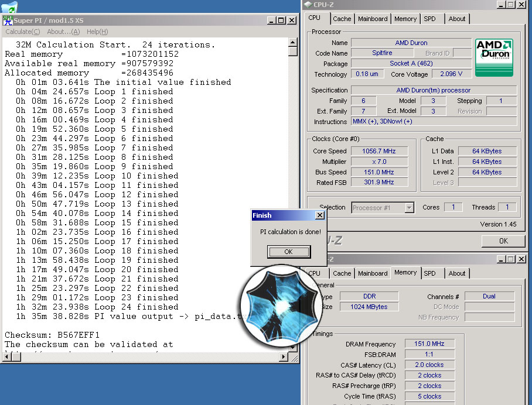
Task: Switch to Cache tab in lower CPU-Z
Action: (342, 273)
